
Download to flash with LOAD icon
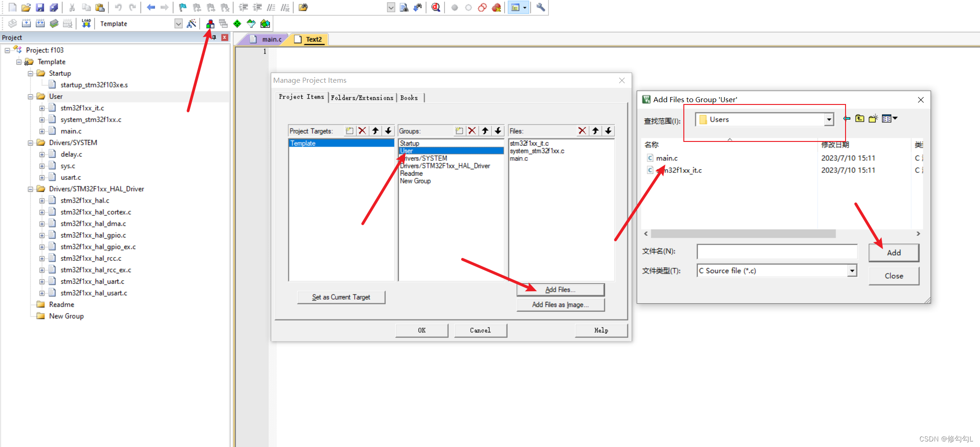(x=86, y=24)
